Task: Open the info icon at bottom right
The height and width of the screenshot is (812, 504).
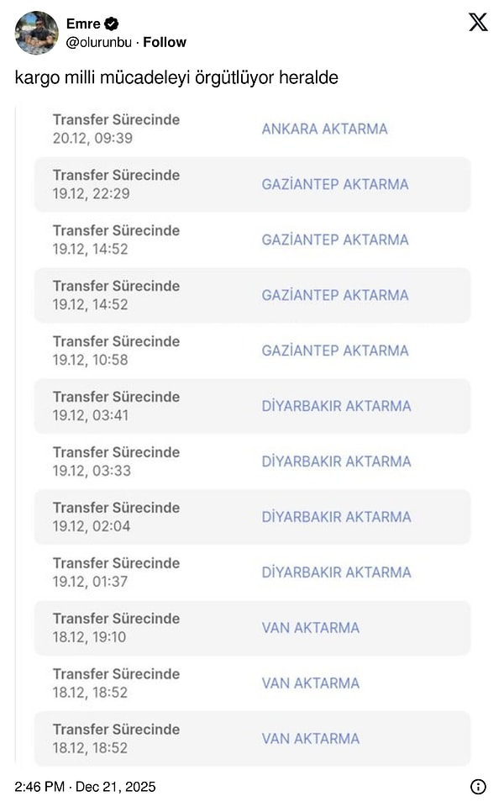Action: coord(476,787)
